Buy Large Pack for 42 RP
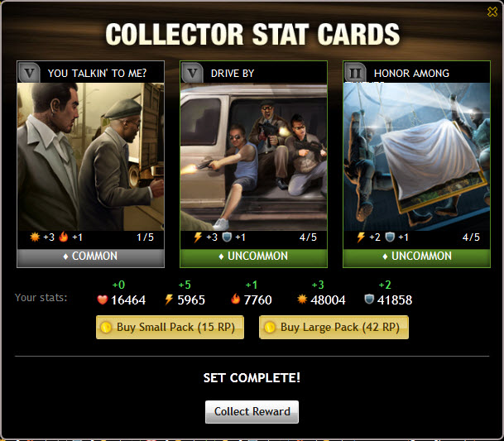Viewport: 504px width, 441px height. 334,327
